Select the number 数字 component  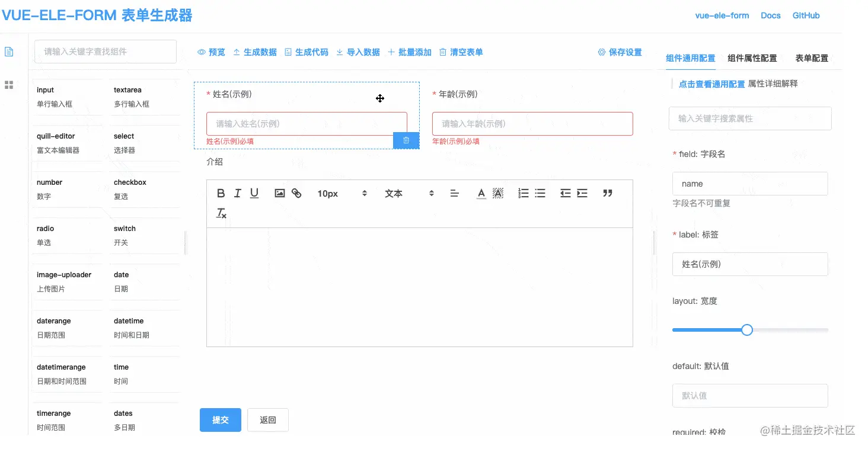coord(67,190)
